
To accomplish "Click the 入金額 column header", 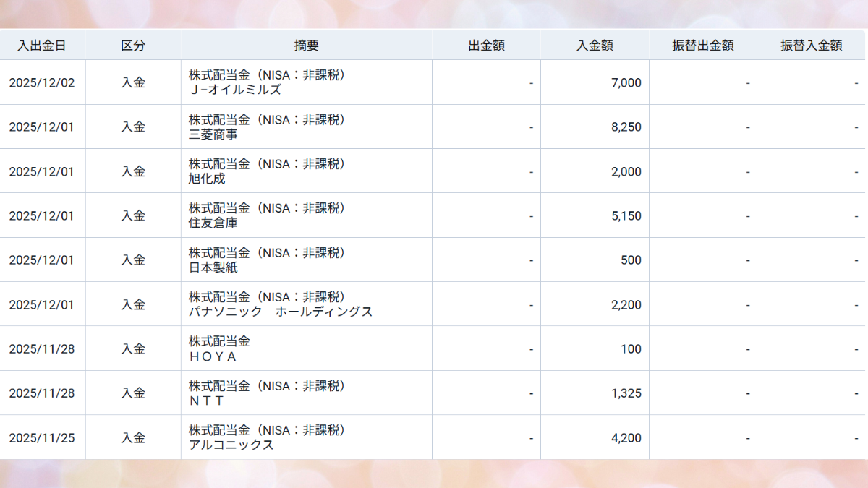I will click(x=595, y=45).
